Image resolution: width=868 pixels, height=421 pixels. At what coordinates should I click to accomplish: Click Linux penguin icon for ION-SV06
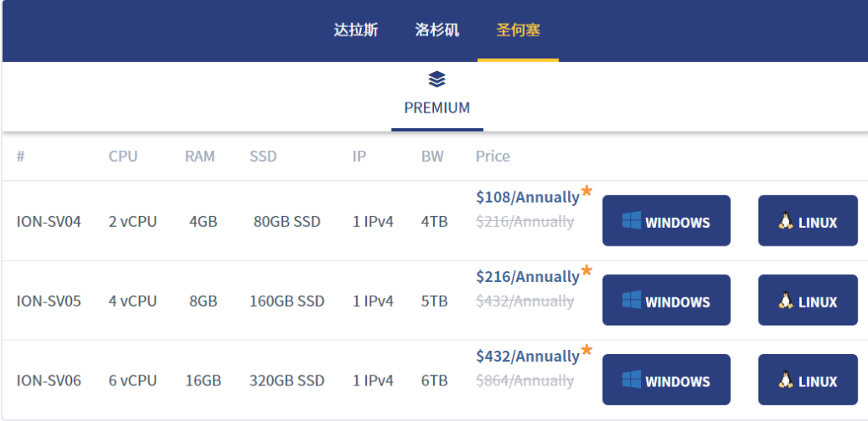click(786, 380)
